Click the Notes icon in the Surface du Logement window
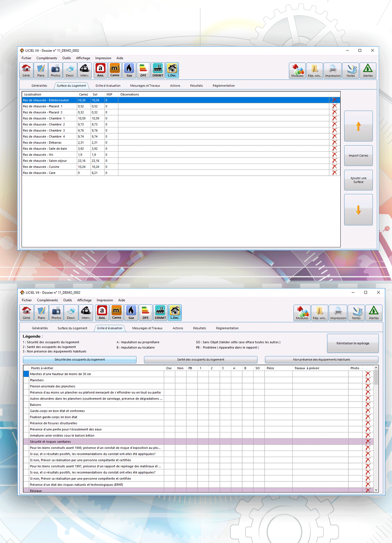 click(x=350, y=71)
